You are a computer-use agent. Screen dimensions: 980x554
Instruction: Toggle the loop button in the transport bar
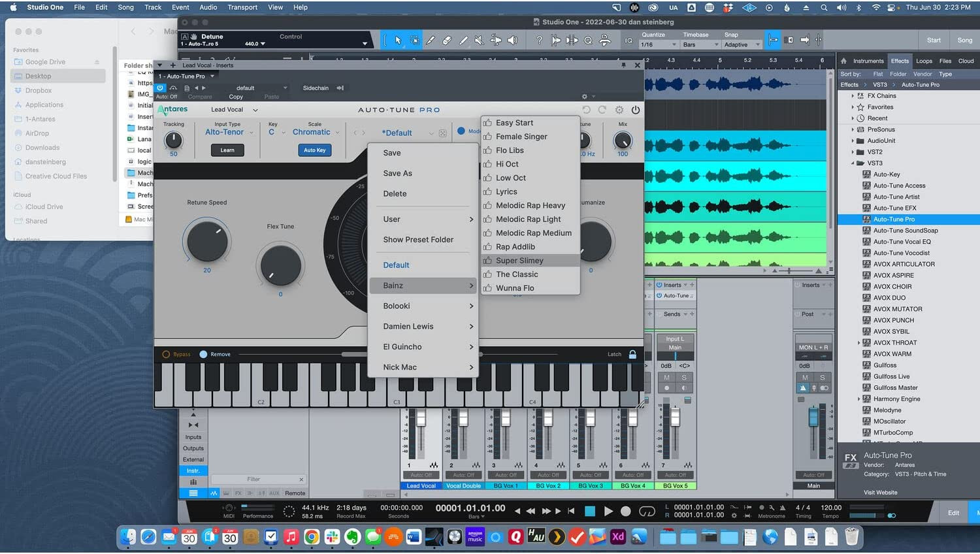(647, 511)
